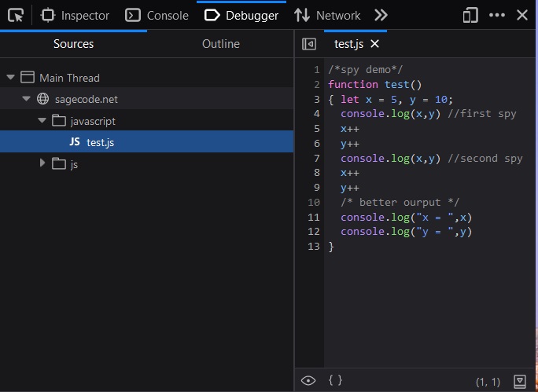Click the element picker icon
The image size is (538, 392).
click(x=16, y=15)
